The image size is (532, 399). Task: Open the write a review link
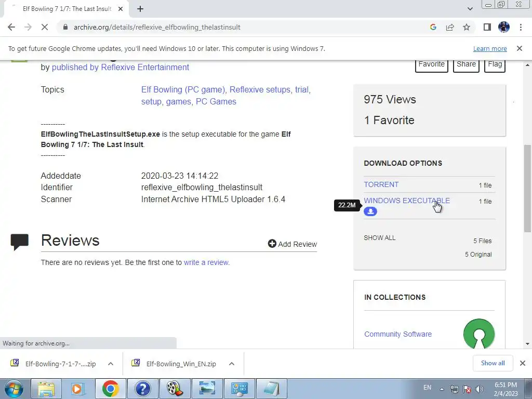click(206, 262)
